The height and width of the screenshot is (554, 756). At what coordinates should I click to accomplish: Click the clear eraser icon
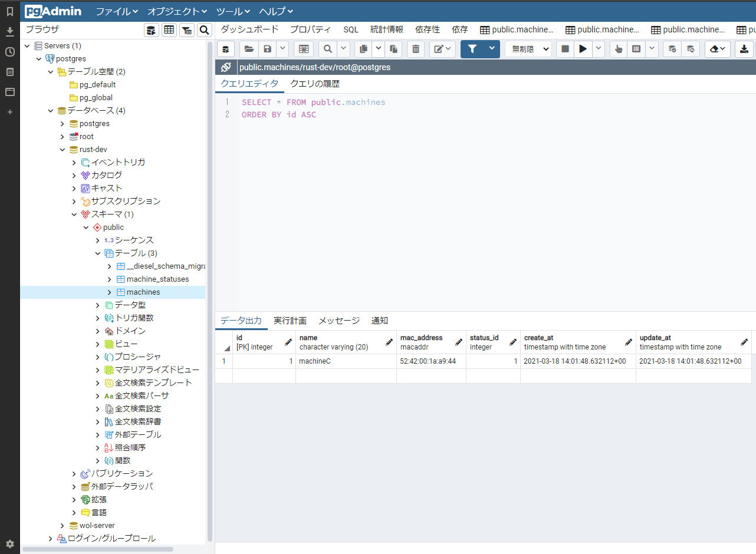point(718,49)
